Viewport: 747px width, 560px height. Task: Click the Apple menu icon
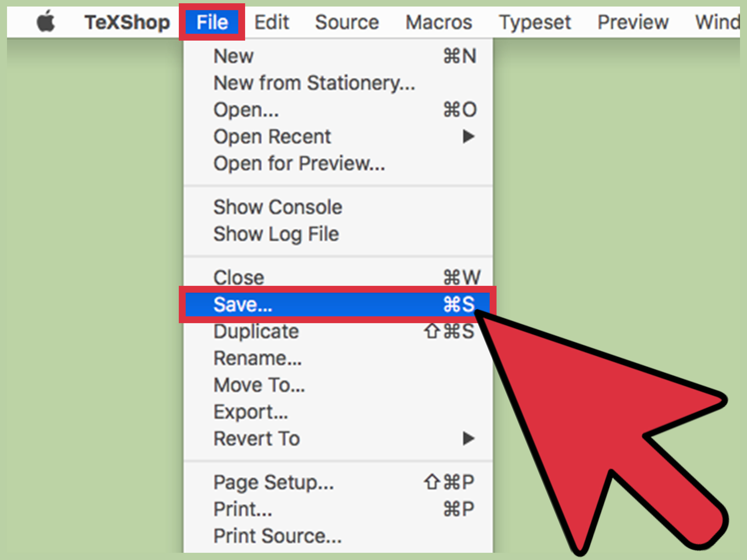[35, 13]
